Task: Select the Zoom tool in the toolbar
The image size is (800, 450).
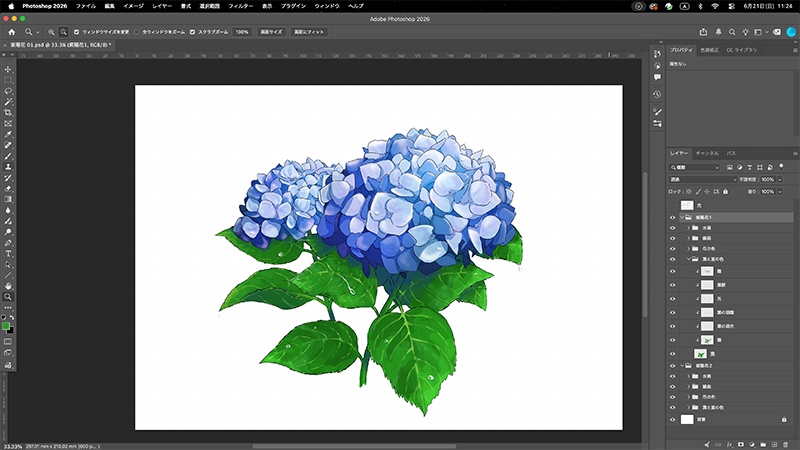Action: click(x=8, y=297)
